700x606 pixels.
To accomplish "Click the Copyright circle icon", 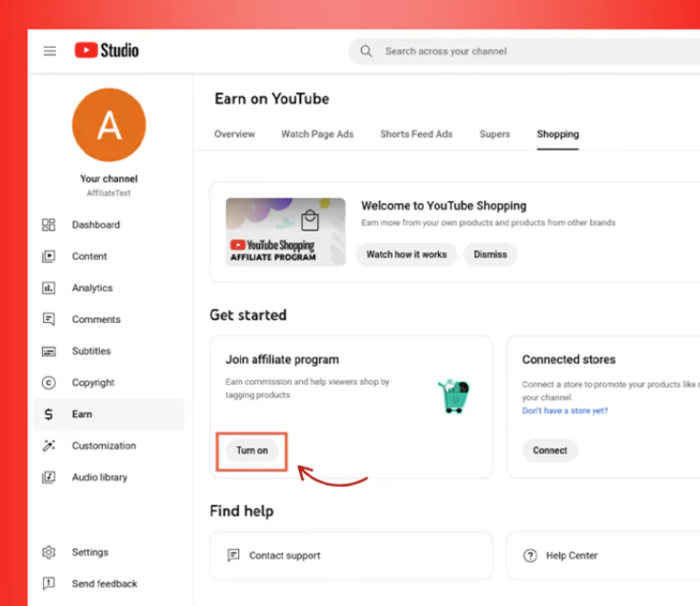I will (x=49, y=383).
